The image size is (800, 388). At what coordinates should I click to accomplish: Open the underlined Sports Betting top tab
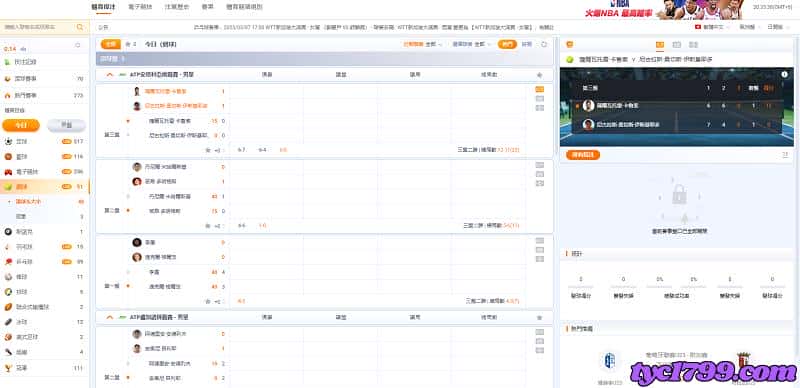(x=103, y=7)
